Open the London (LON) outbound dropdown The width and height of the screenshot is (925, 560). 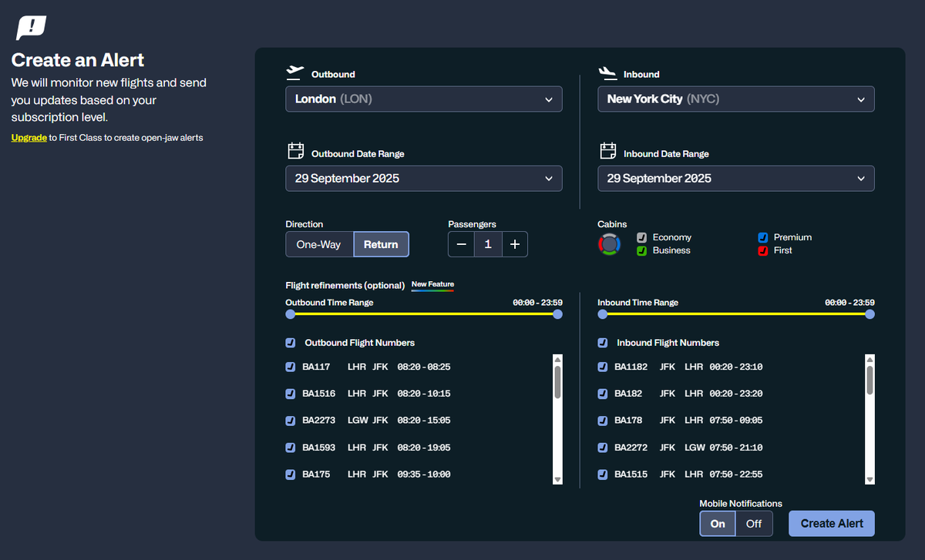tap(423, 99)
